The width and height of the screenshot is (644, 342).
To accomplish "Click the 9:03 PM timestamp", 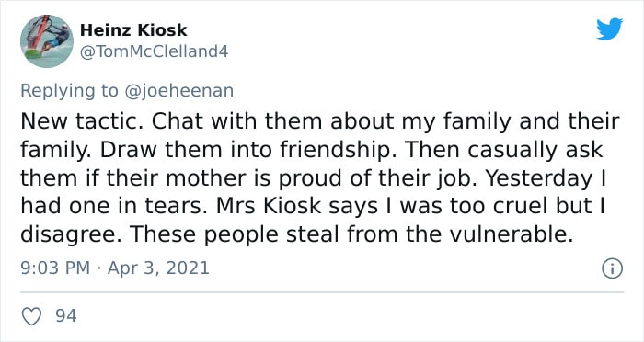I will (55, 268).
